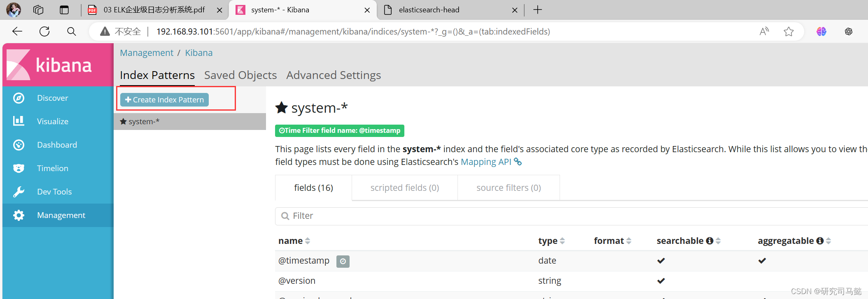Switch to the ELK PDF browser tab

(x=154, y=10)
